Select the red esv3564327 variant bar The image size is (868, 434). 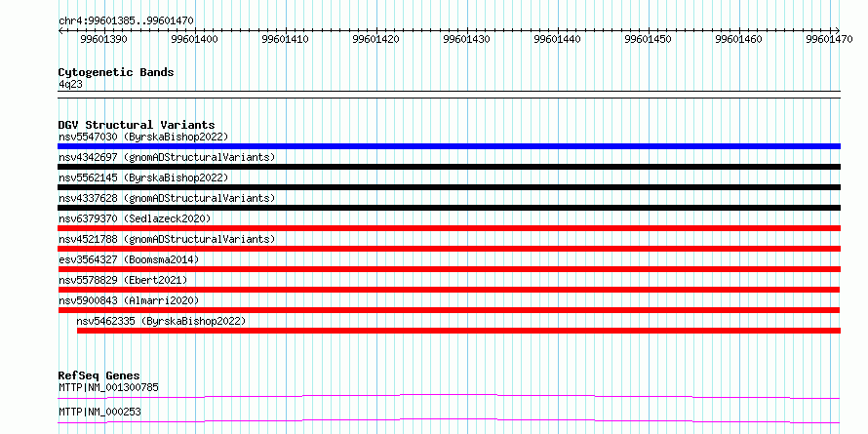[449, 269]
